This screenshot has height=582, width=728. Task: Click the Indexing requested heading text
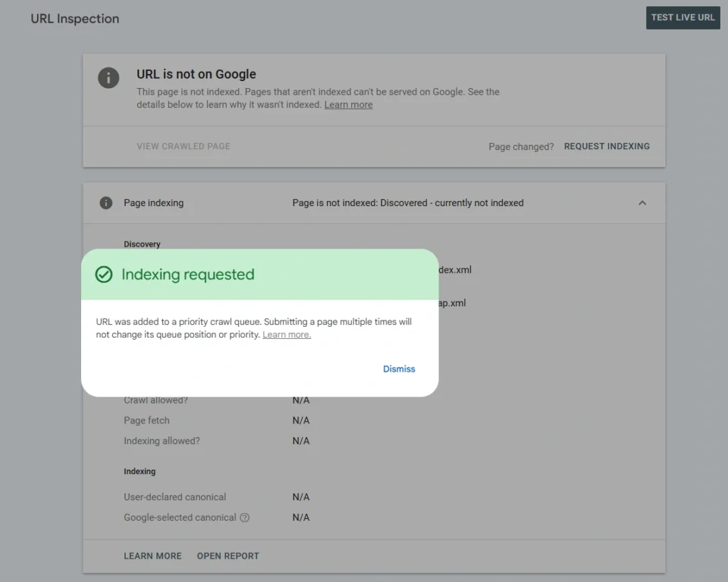point(188,275)
